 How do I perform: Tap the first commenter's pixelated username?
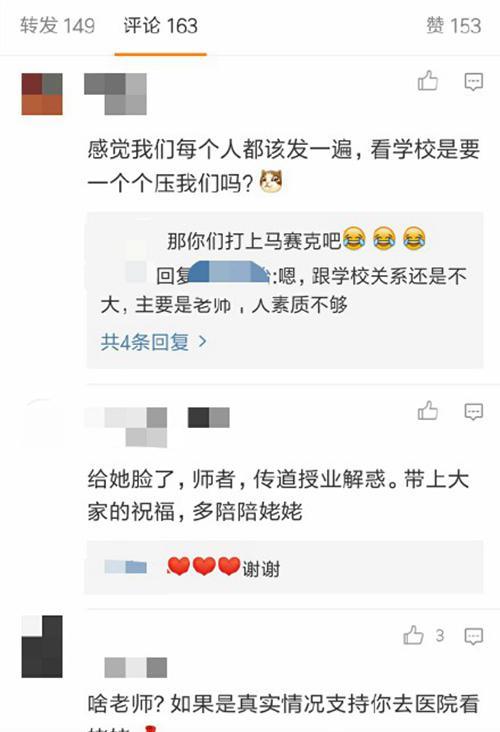coord(115,94)
